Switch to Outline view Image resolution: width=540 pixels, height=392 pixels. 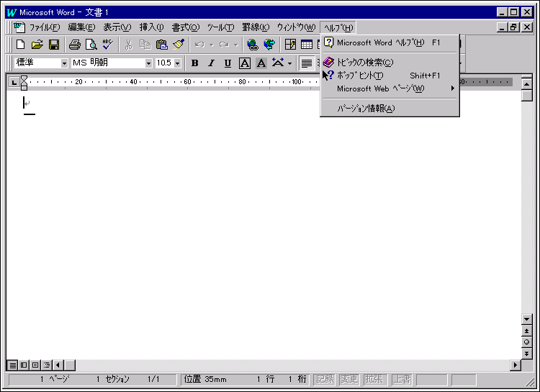point(47,365)
